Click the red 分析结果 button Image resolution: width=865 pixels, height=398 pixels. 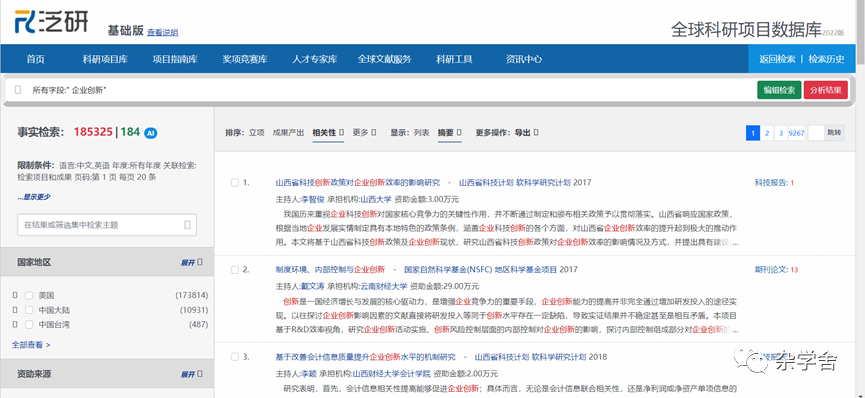826,90
